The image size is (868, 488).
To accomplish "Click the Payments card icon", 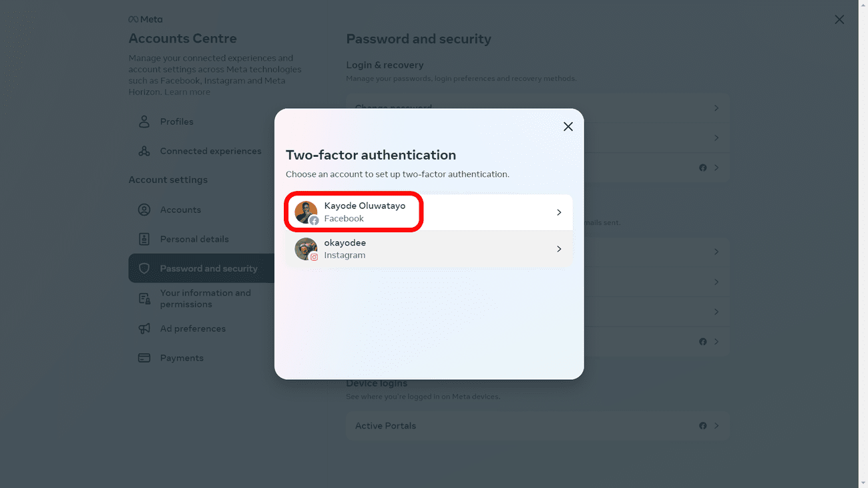I will [x=144, y=358].
